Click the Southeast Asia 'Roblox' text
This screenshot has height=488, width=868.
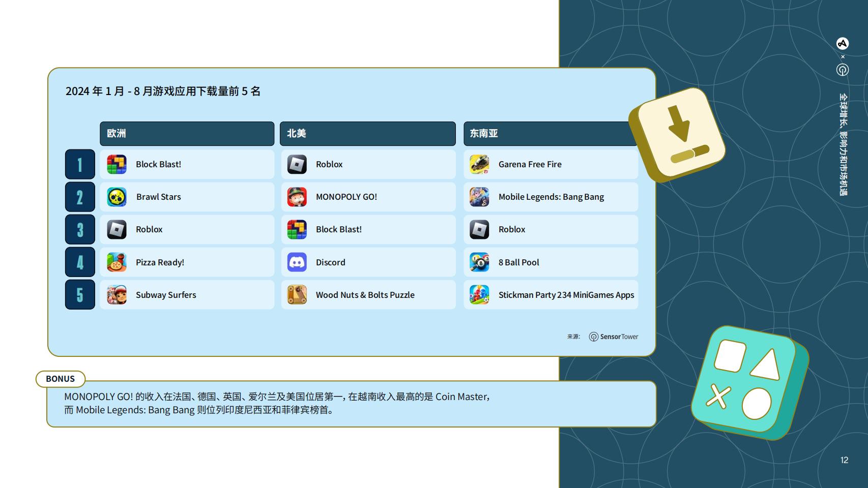click(x=512, y=229)
